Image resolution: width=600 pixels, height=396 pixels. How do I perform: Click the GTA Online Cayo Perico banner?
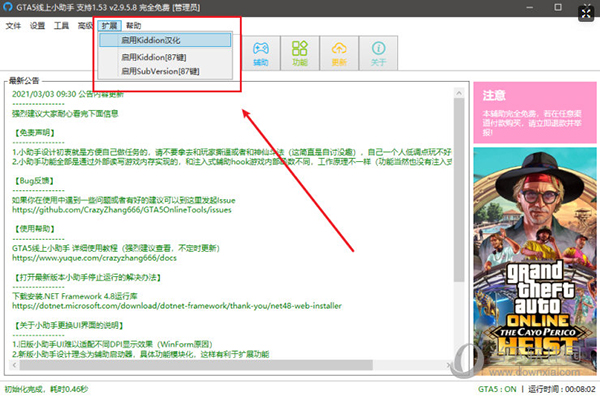pos(535,262)
